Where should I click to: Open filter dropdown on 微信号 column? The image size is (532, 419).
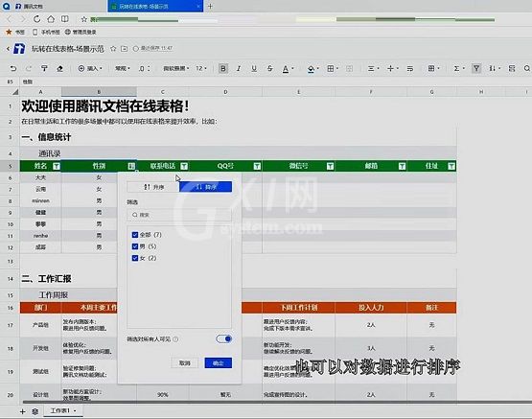coord(330,166)
